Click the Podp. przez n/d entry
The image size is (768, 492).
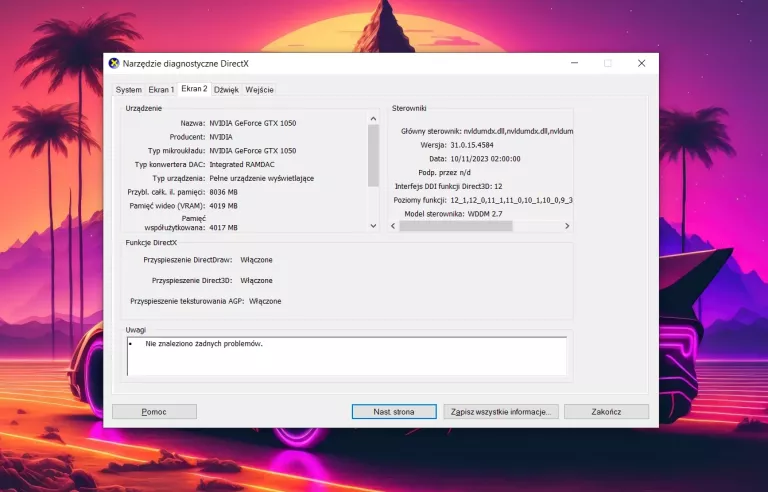pos(444,172)
